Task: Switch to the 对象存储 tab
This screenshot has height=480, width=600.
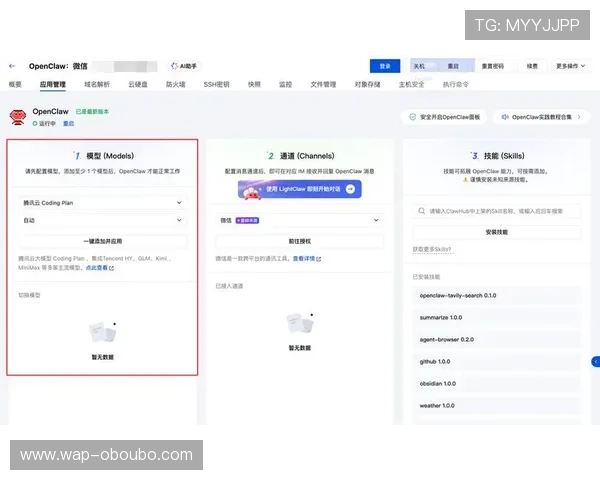Action: 367,84
